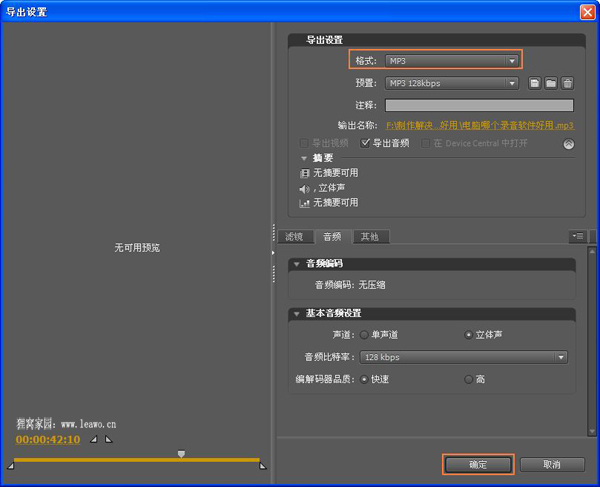Select the 单声道 radio button
This screenshot has height=487, width=600.
(x=364, y=335)
